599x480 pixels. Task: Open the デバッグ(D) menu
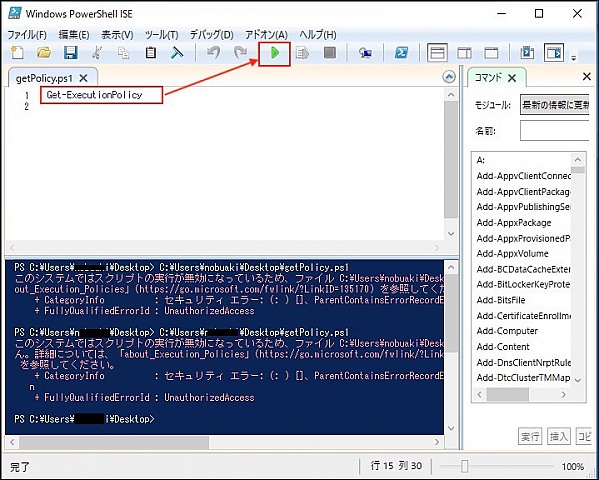[x=212, y=35]
